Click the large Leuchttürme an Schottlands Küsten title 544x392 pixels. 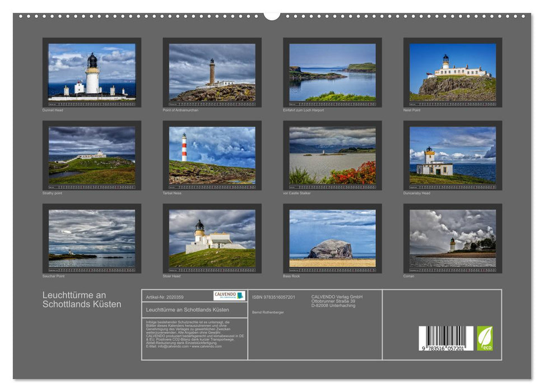coord(82,300)
